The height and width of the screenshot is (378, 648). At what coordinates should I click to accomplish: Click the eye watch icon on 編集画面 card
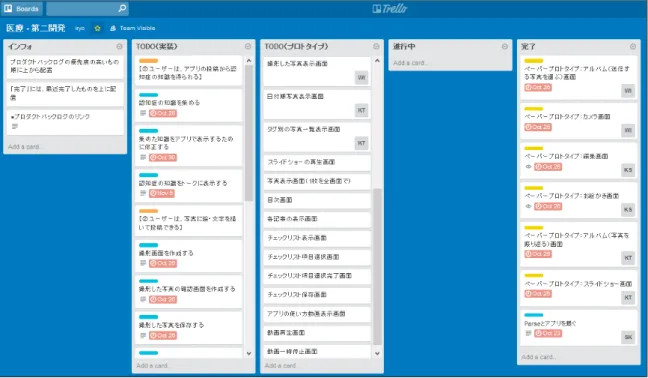528,167
